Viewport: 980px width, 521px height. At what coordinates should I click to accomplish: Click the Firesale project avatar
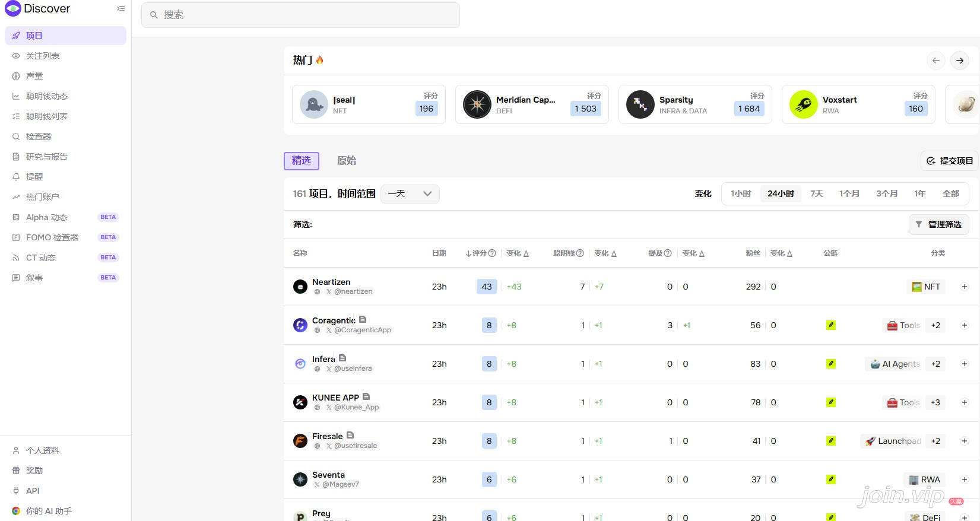[300, 441]
